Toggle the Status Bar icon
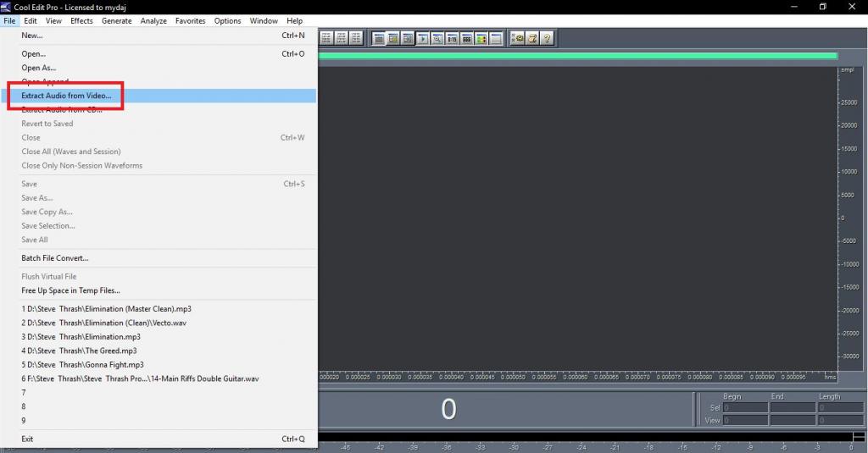Image resolution: width=868 pixels, height=453 pixels. pos(496,38)
